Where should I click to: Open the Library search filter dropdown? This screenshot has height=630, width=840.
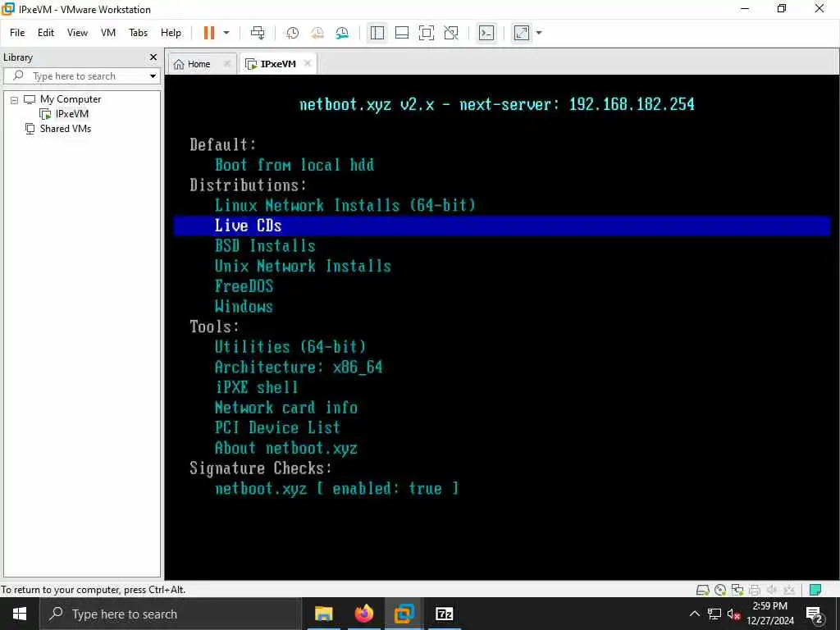coord(153,76)
